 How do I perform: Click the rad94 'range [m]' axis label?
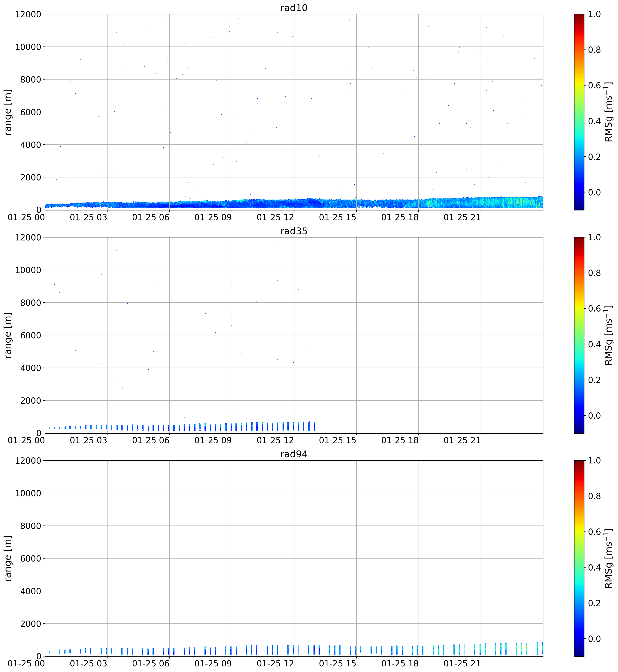click(8, 558)
